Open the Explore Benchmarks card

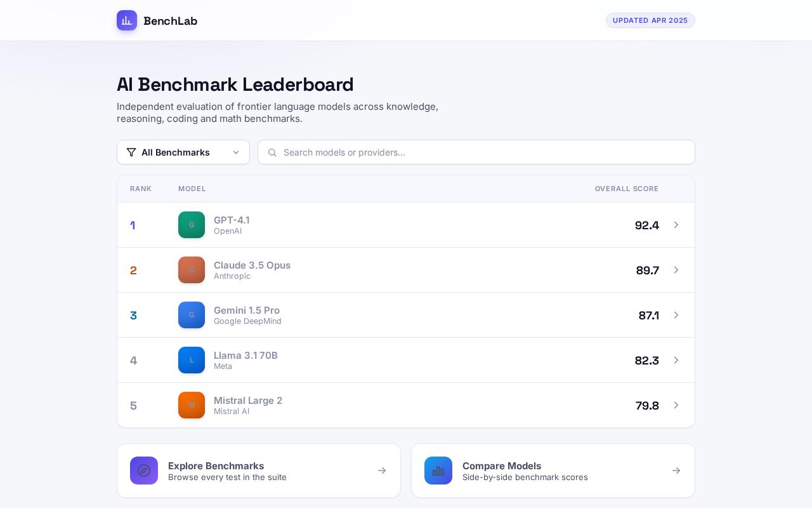coord(259,471)
